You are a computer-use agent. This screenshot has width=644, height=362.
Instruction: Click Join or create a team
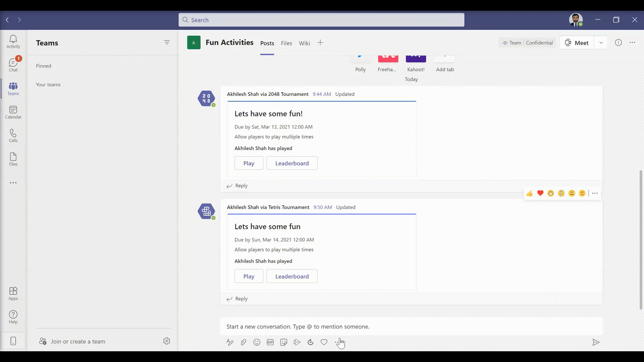72,341
